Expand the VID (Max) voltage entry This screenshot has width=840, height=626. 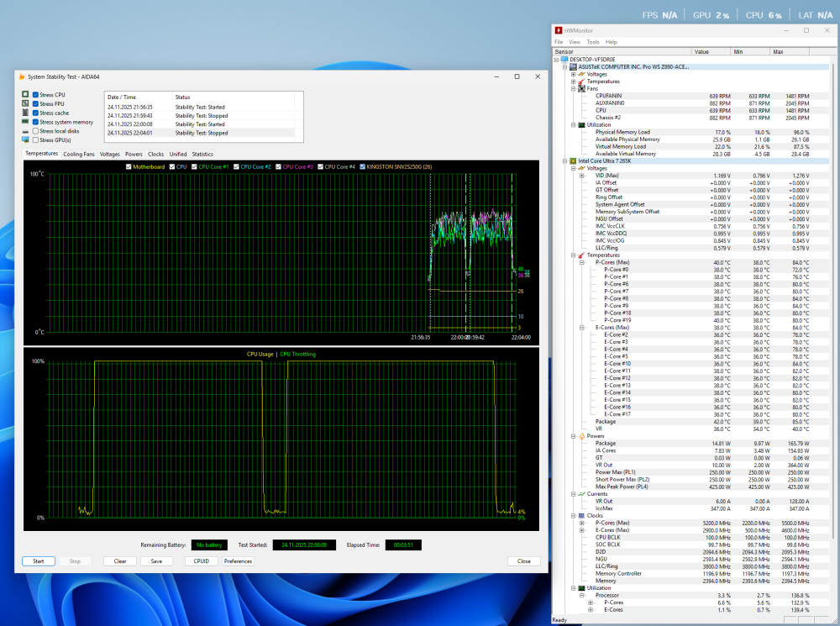[581, 176]
